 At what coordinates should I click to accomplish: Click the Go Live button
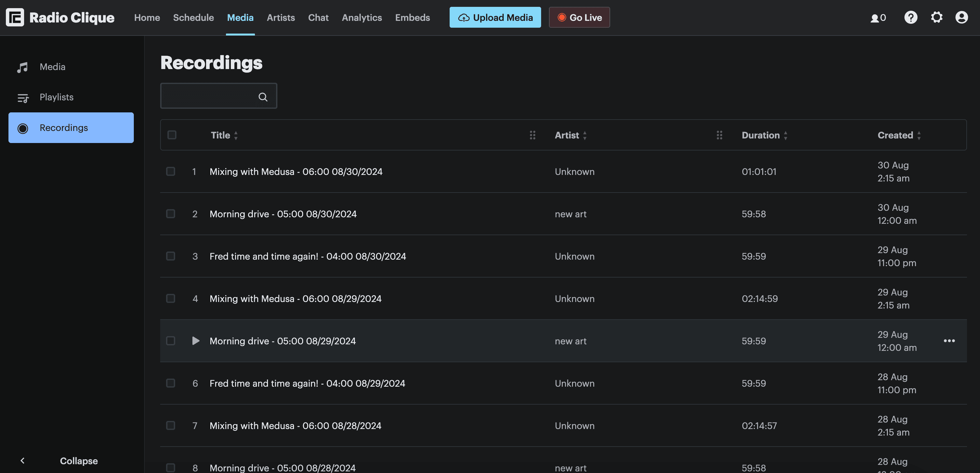click(579, 17)
